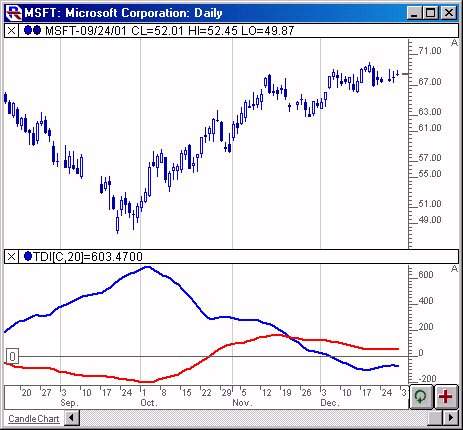Click the Sep. month label on date axis
This screenshot has height=430, width=463.
(69, 403)
